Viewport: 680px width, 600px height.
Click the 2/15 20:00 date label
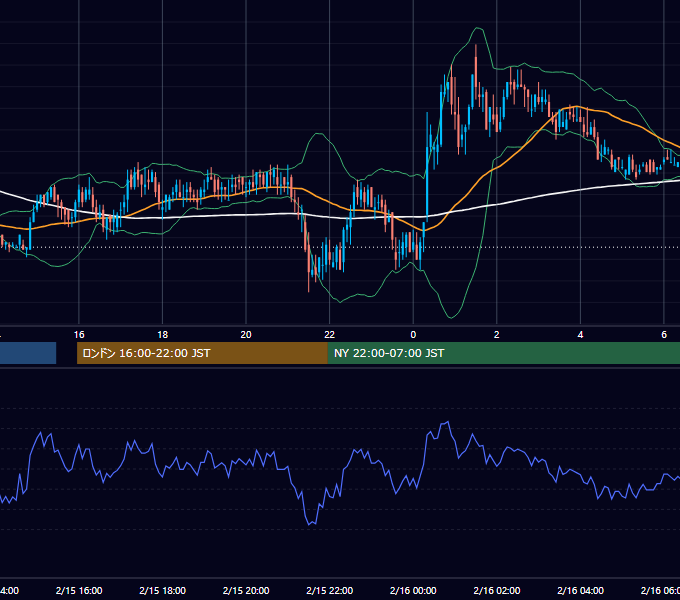coord(246,590)
